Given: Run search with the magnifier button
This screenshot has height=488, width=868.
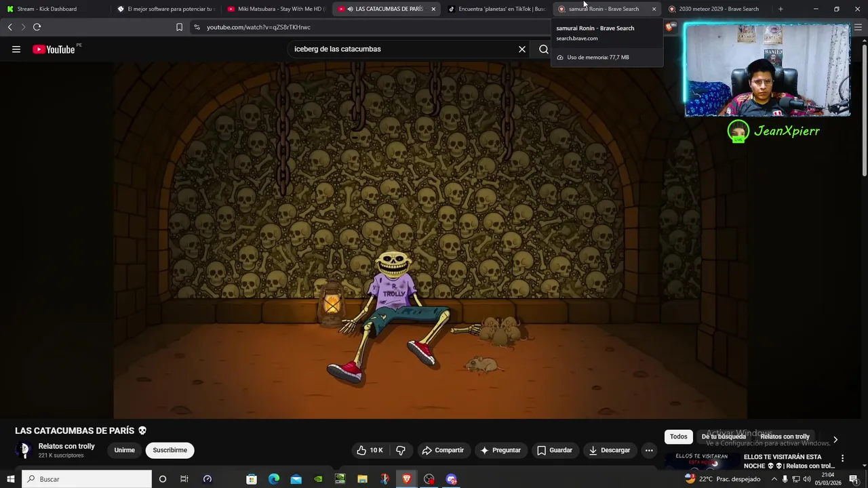Looking at the screenshot, I should pos(543,49).
